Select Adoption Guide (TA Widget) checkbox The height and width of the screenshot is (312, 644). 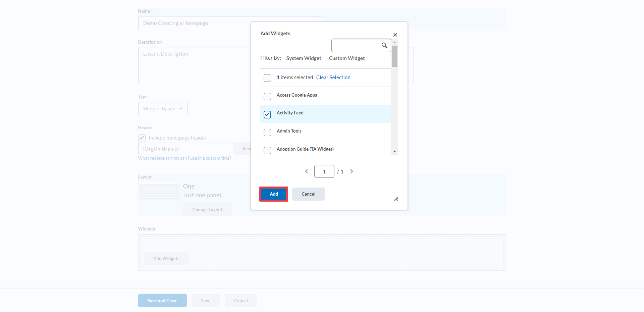[267, 151]
